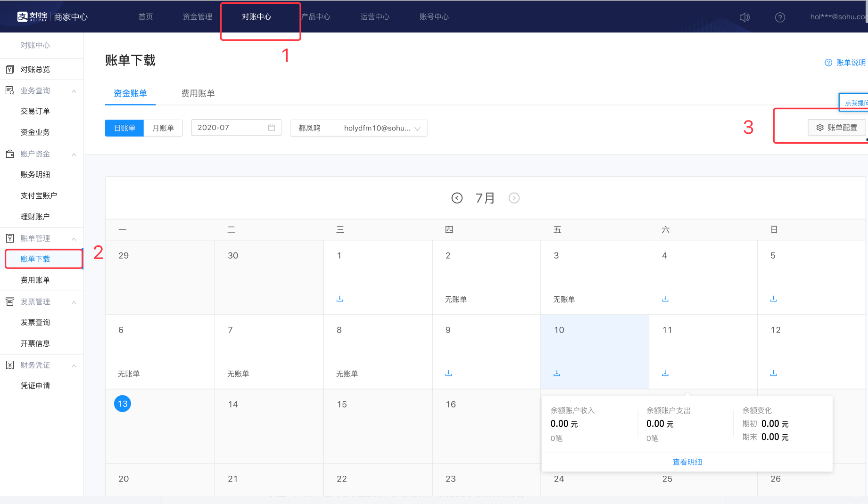
Task: Select the 日账单 toggle
Action: (124, 128)
